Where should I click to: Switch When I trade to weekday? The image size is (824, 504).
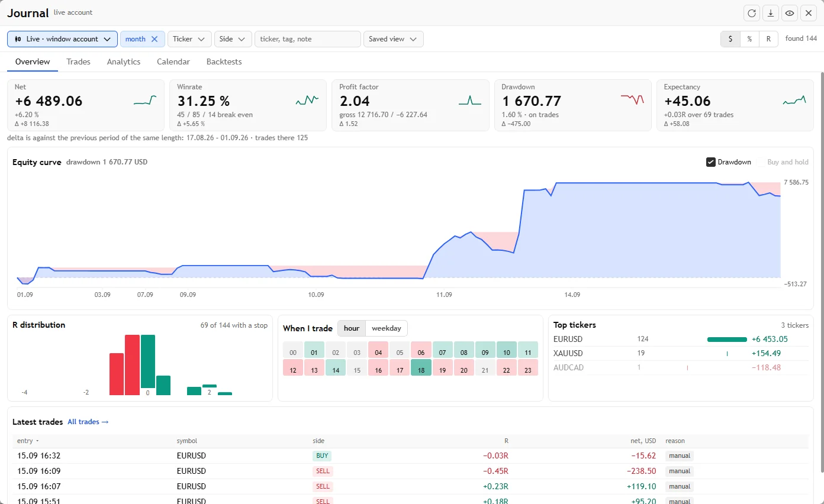coord(386,328)
